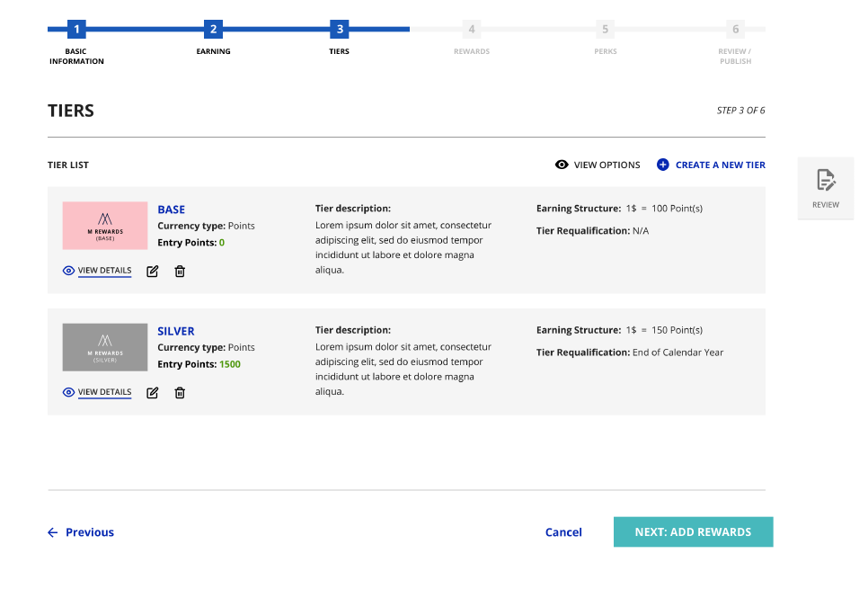The height and width of the screenshot is (598, 868).
Task: Expand View Details for the BASE tier
Action: coord(104,271)
